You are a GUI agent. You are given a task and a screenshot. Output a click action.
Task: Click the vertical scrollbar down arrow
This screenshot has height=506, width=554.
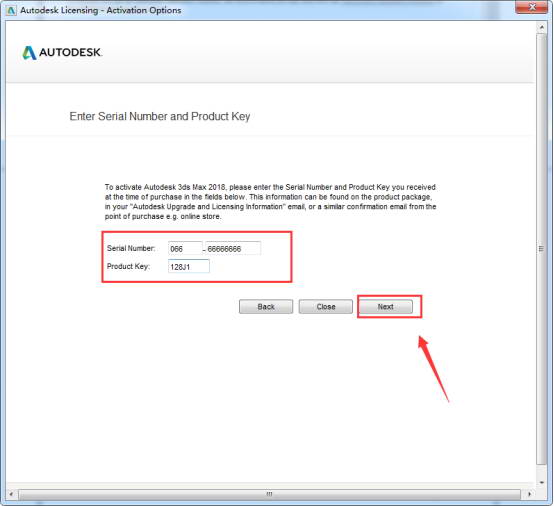pyautogui.click(x=541, y=483)
